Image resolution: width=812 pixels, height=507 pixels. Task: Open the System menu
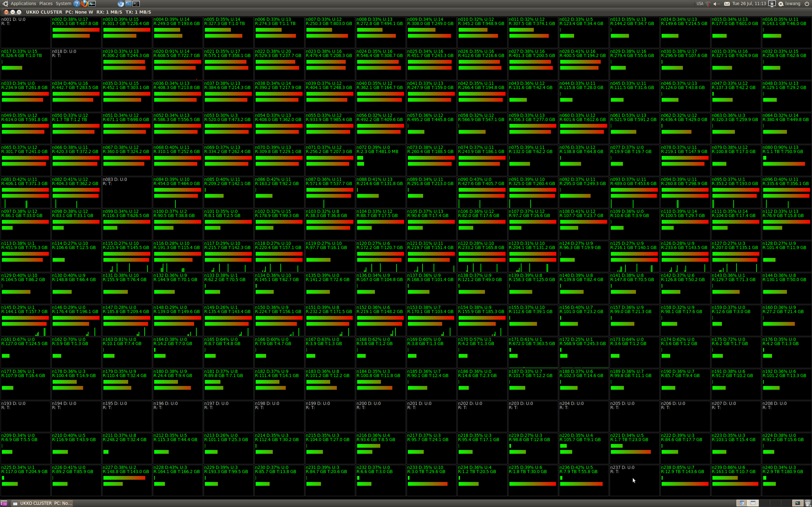tap(63, 4)
